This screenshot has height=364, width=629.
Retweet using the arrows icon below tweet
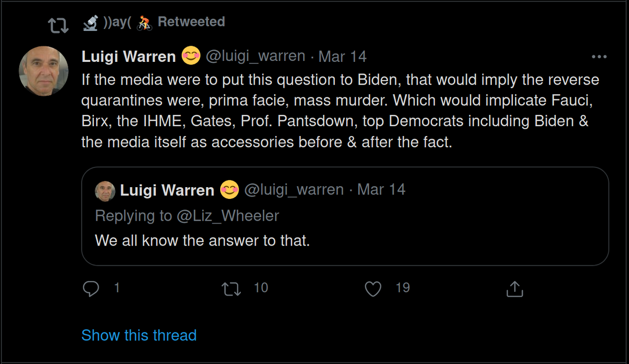(231, 289)
